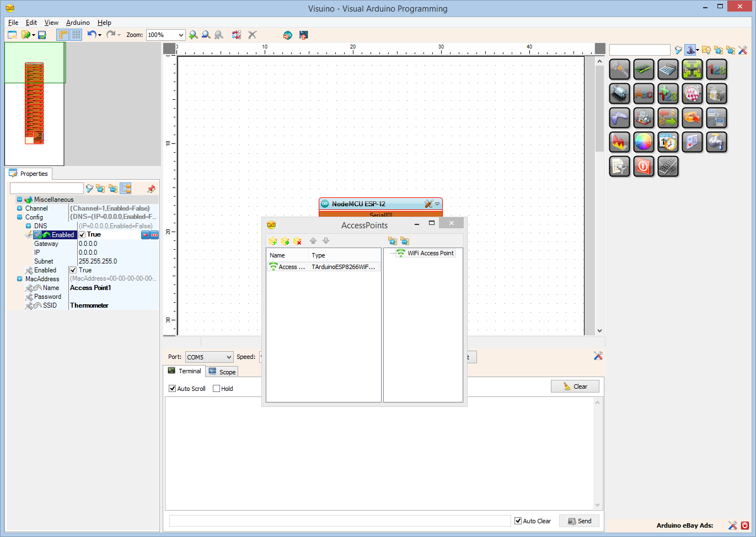Click the Clear button

point(575,386)
